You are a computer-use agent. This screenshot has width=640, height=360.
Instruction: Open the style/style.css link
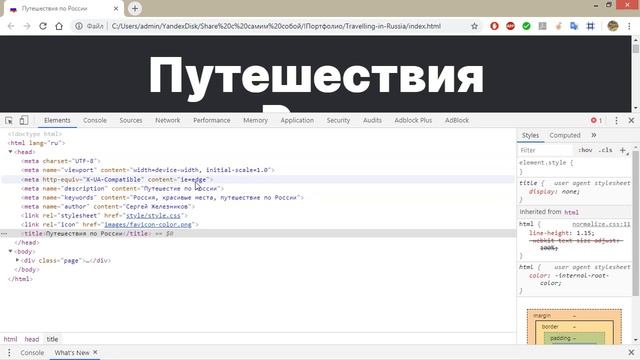[x=153, y=216]
